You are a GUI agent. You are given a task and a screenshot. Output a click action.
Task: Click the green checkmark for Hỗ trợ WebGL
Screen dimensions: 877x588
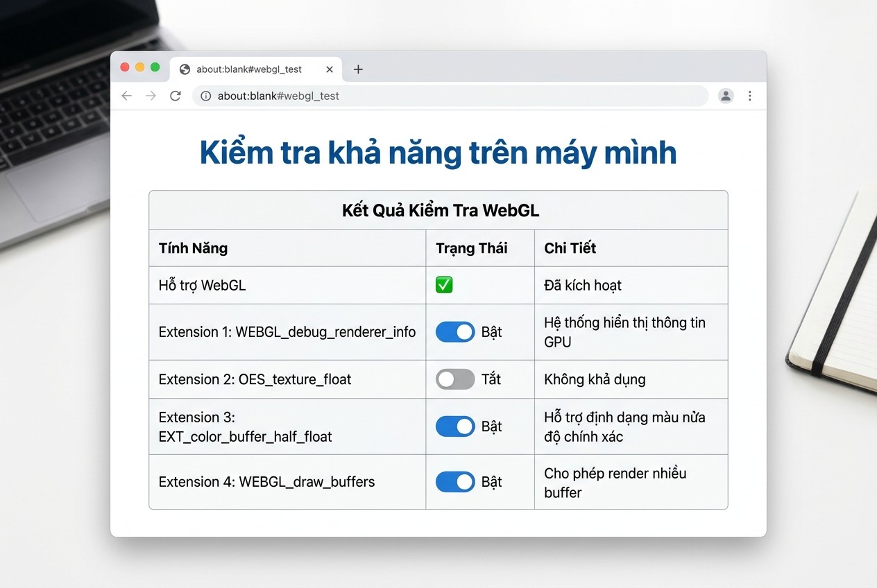444,285
